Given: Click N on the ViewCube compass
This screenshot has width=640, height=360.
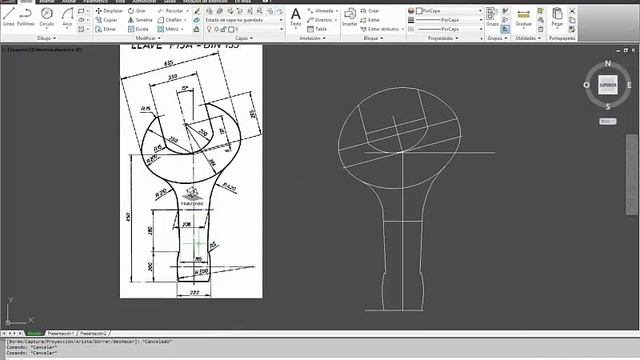Looking at the screenshot, I should pyautogui.click(x=608, y=63).
